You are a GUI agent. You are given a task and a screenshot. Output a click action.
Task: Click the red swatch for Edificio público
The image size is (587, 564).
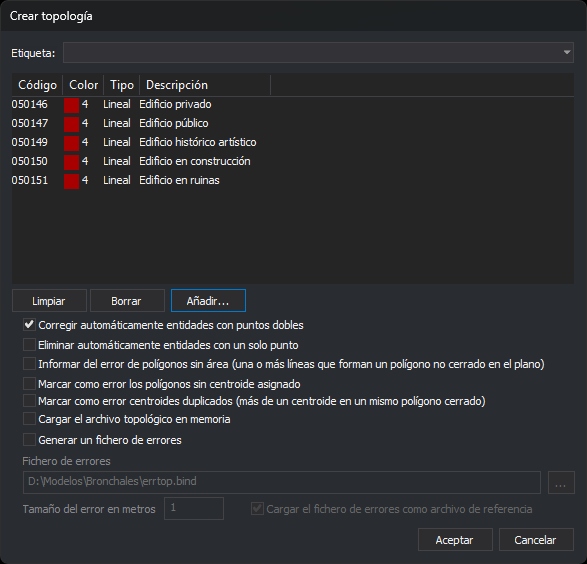(71, 124)
